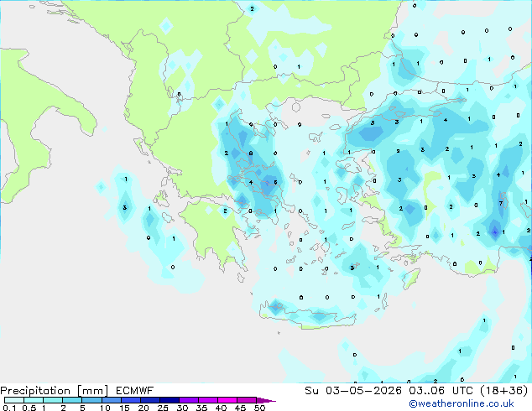
Task: Select the 30–35 mm purple legend box
Action: coord(189,400)
